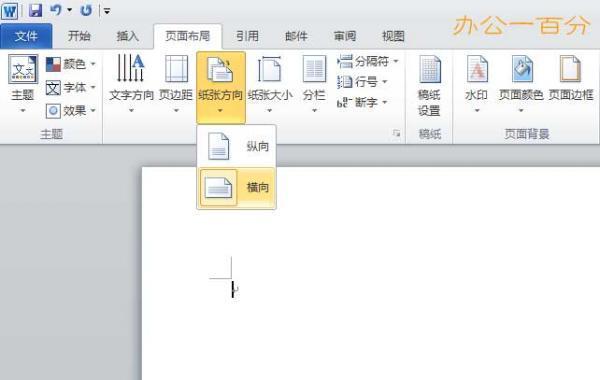Save the document from quick access toolbar
Screen dimensions: 600x380
[35, 10]
